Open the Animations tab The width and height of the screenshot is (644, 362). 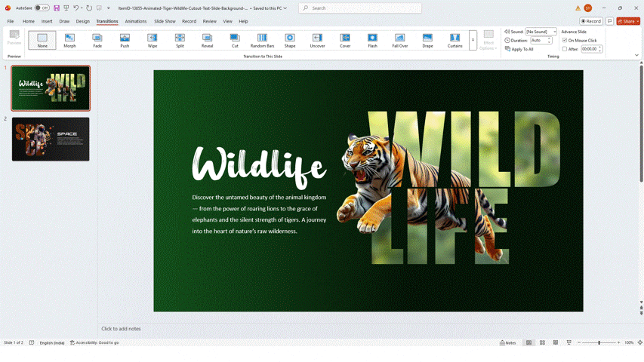click(136, 21)
